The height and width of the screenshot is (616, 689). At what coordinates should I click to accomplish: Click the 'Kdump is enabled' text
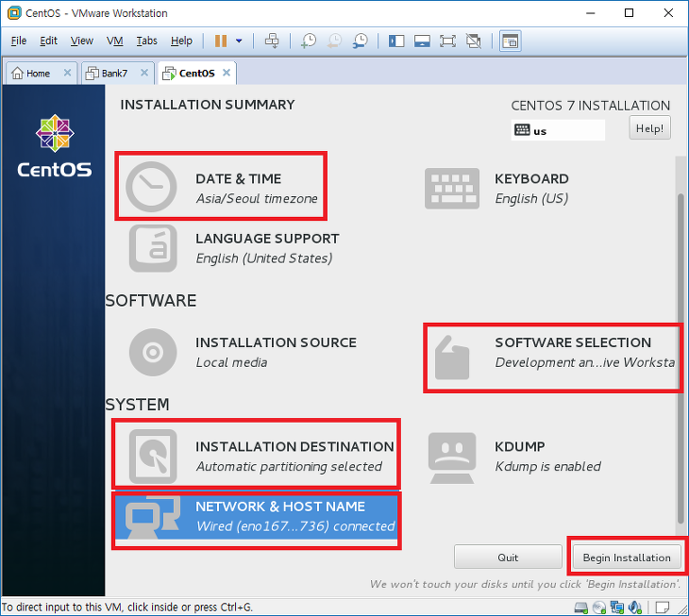tap(548, 466)
